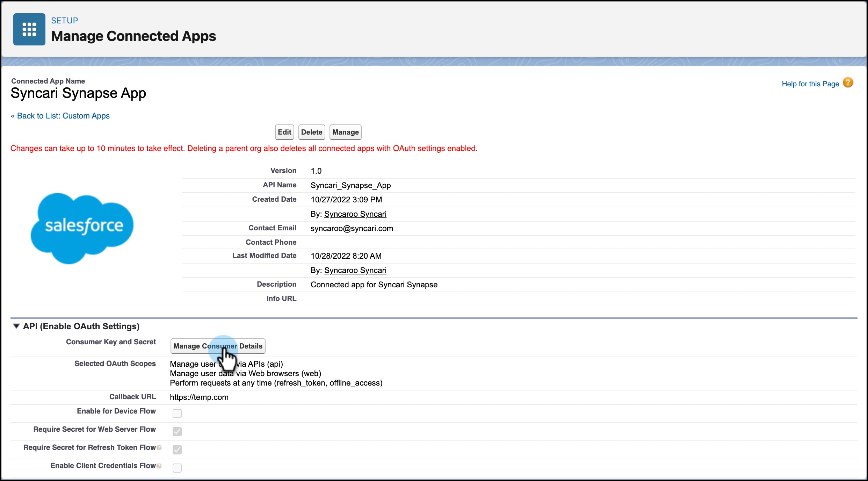Open Syncaroo Syncari link under Last Modified Date
Screen dimensions: 868x481
355,271
